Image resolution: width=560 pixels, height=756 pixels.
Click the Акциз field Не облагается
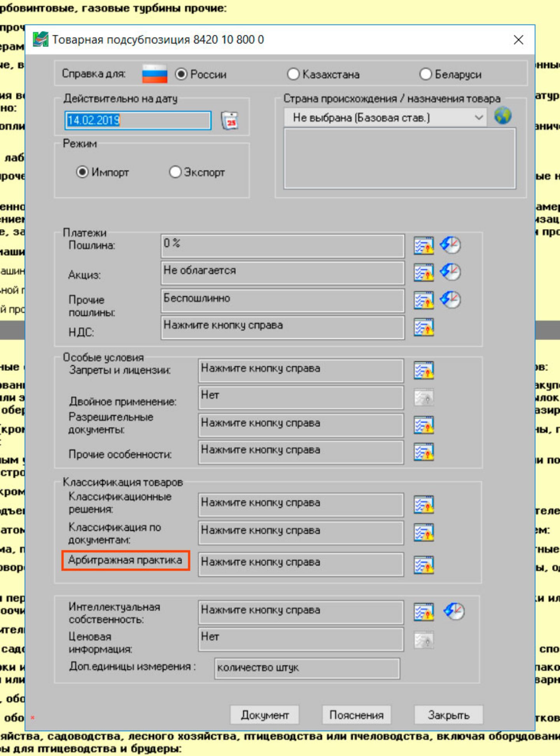pos(283,273)
